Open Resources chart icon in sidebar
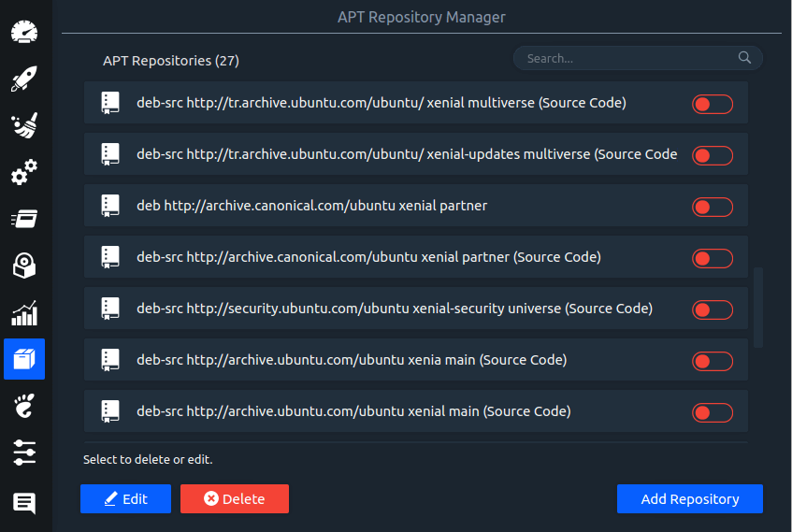The width and height of the screenshot is (792, 532). tap(24, 312)
